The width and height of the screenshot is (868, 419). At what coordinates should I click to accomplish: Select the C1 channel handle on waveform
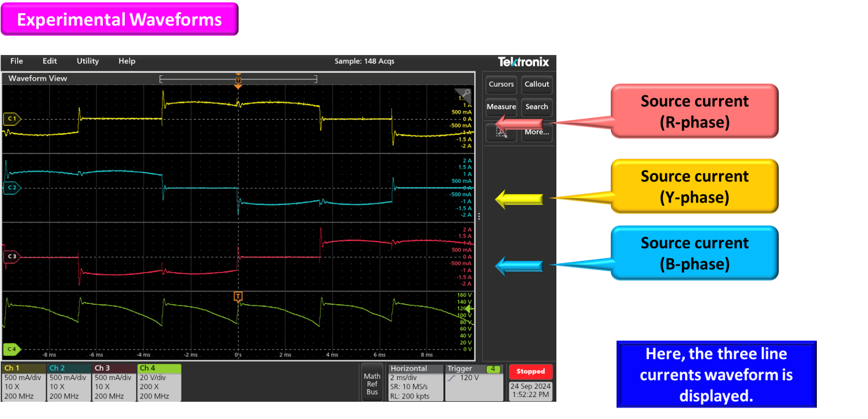[12, 119]
